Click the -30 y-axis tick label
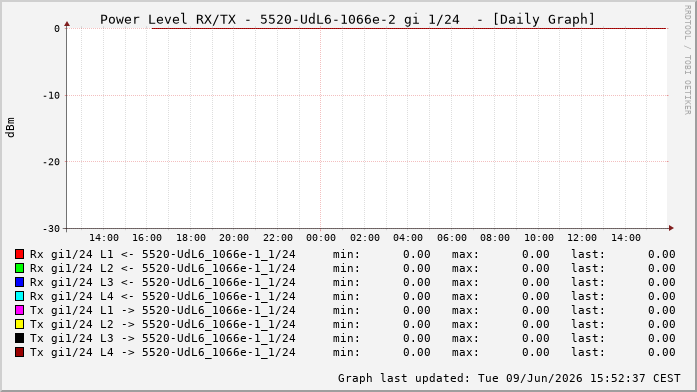The image size is (697, 392). tap(51, 229)
